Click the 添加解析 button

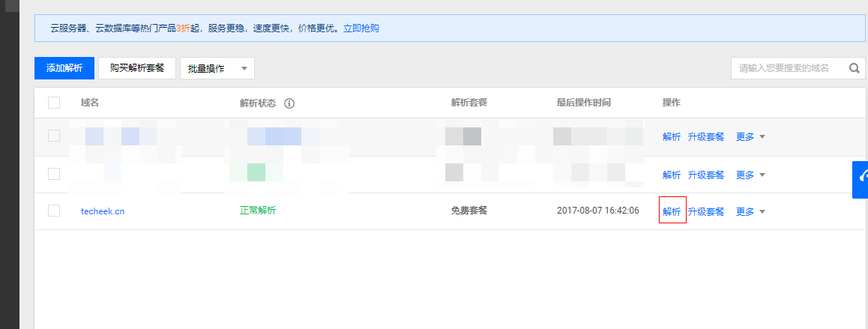point(64,68)
